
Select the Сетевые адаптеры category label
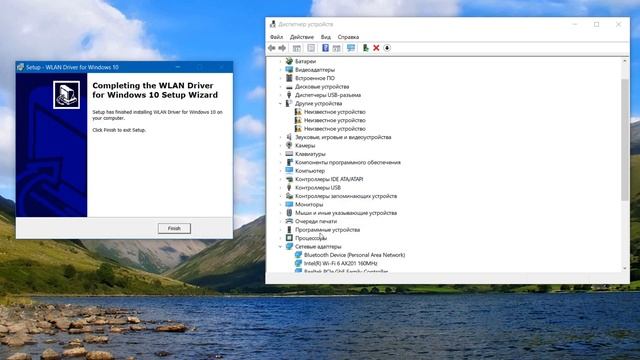(318, 247)
